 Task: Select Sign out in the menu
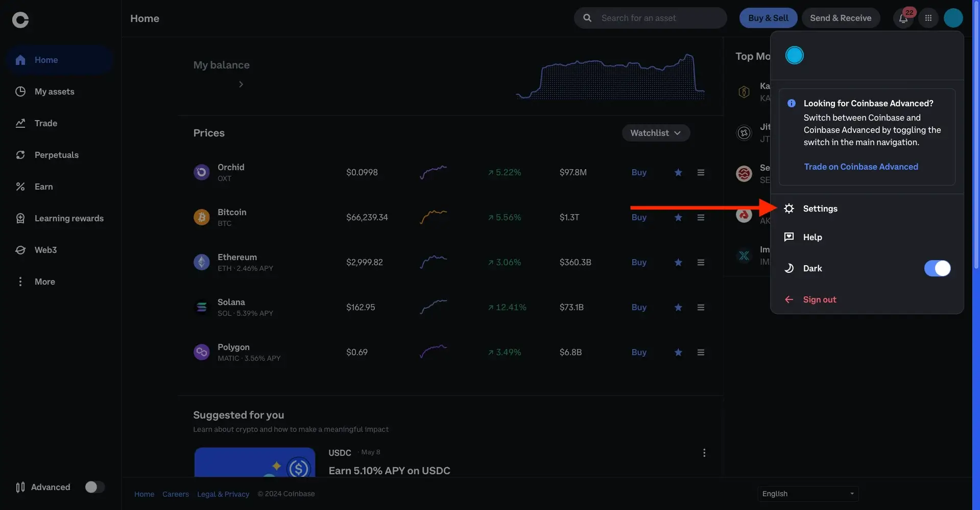[819, 299]
